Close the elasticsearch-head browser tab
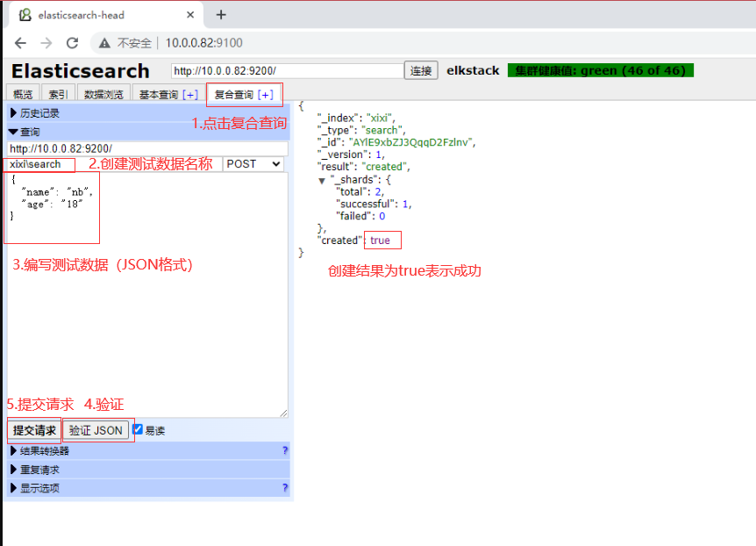756x546 pixels. (x=190, y=15)
